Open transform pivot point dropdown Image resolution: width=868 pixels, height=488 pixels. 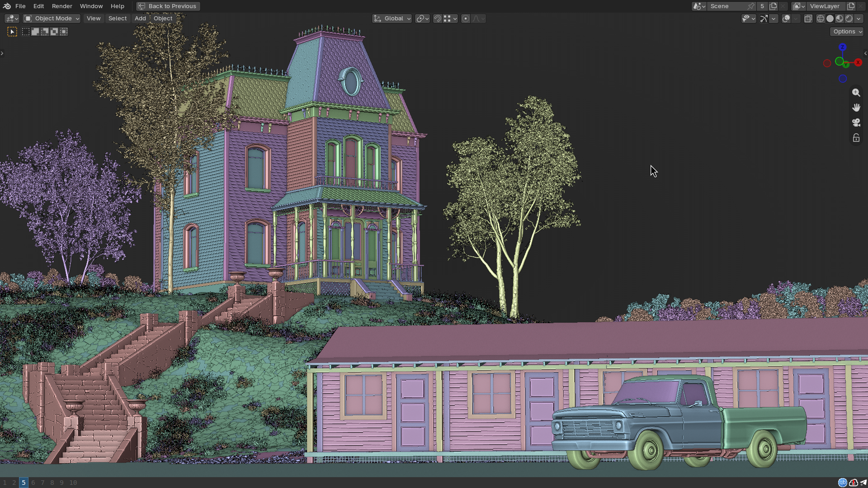coord(422,19)
